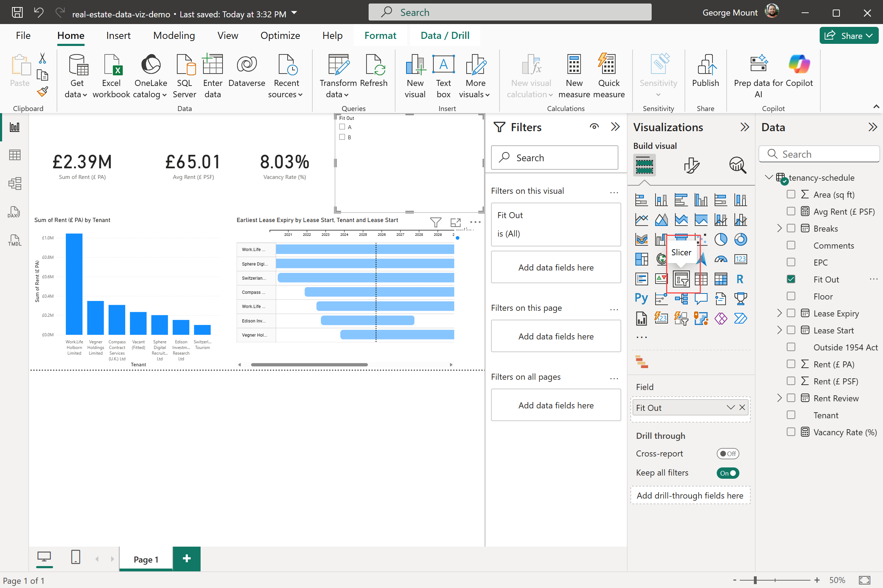Select the Slicer visualization icon
This screenshot has width=883, height=588.
(681, 279)
